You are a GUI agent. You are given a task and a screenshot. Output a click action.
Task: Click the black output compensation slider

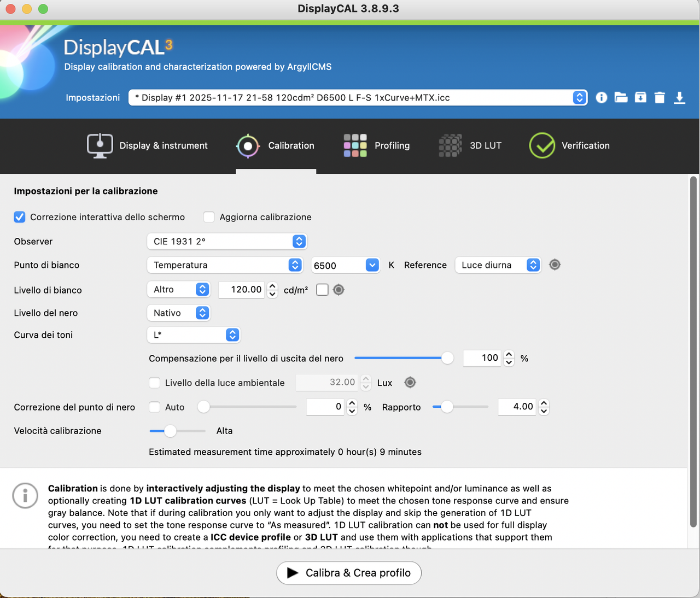pos(404,358)
